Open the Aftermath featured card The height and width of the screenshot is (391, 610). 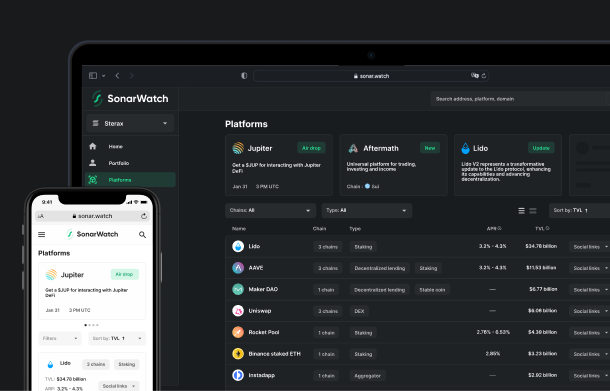point(393,165)
